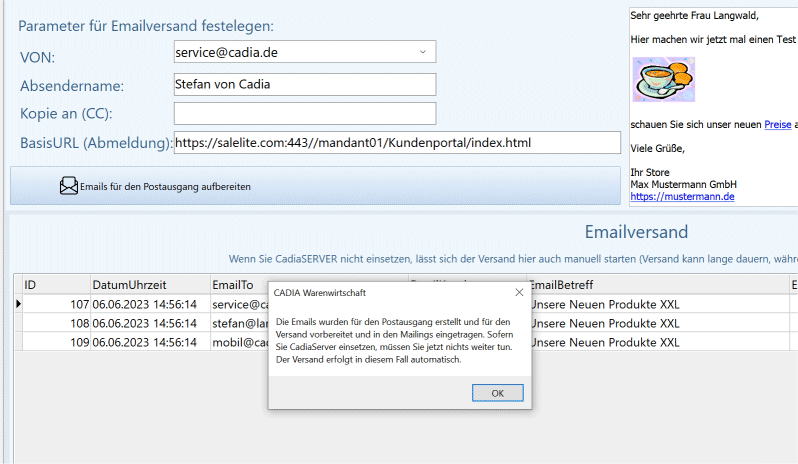The image size is (798, 464).
Task: Click the coffee cup image in email preview
Action: [x=663, y=80]
